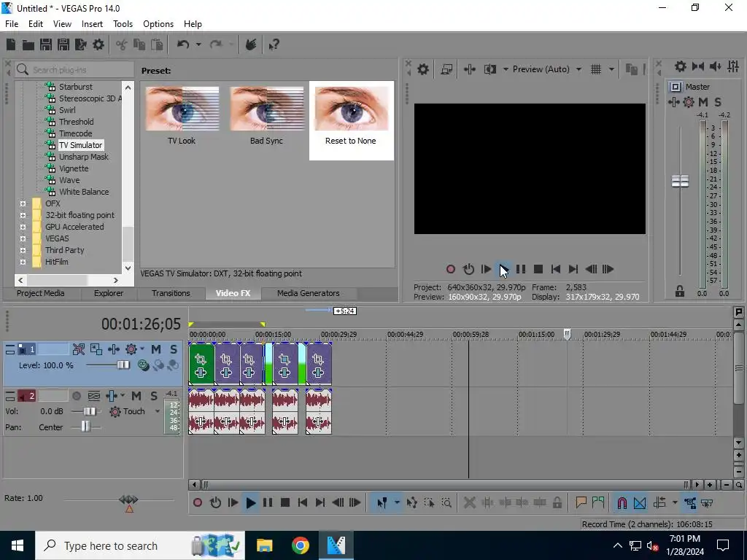Expand HitFilm folder

point(23,262)
